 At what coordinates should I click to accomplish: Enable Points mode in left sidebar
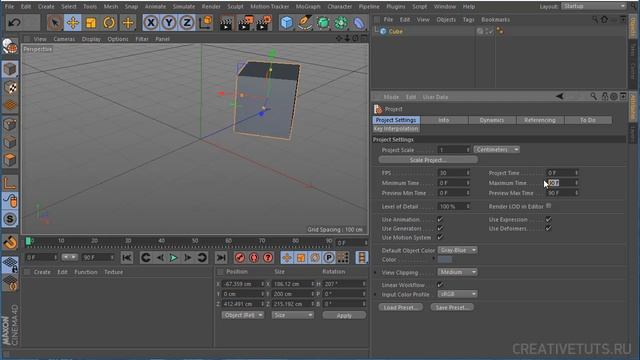pyautogui.click(x=10, y=124)
